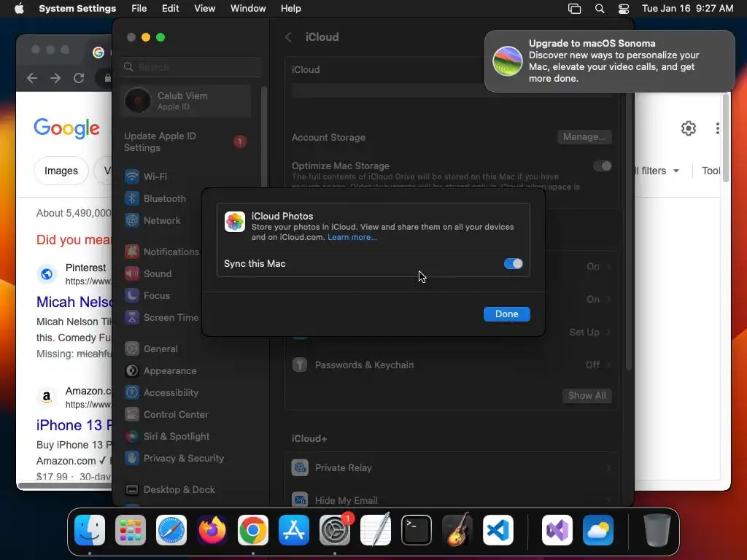Screen dimensions: 747x560
Task: Click the Done button in the dialog
Action: tap(506, 314)
